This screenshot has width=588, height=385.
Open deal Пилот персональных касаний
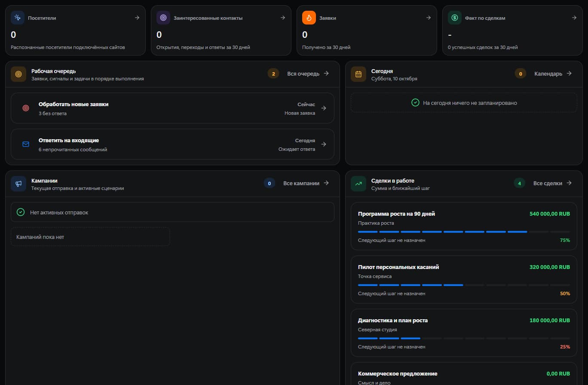464,279
